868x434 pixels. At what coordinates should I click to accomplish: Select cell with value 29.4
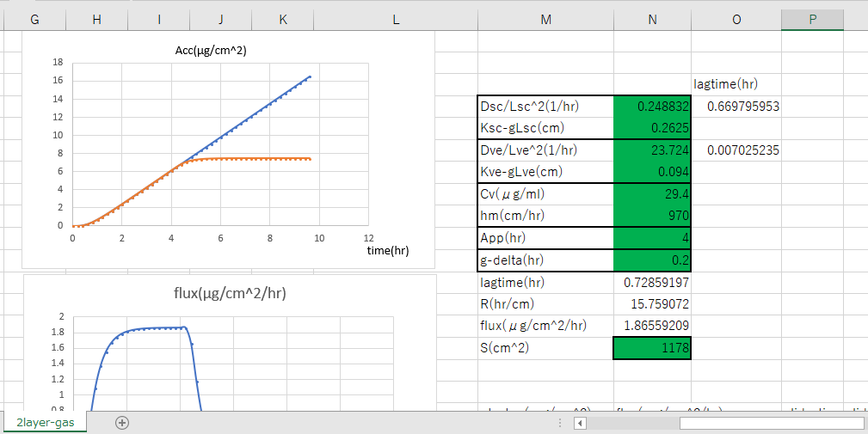click(652, 194)
